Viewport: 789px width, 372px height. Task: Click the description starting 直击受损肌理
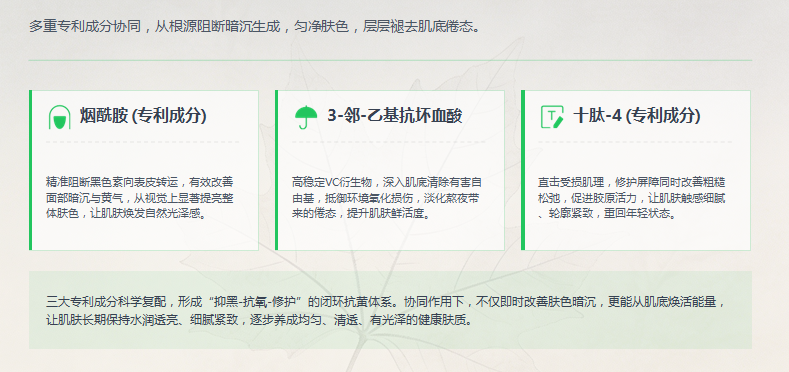632,197
